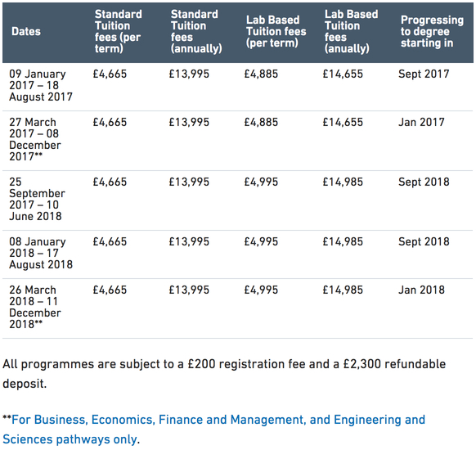476x450 pixels.
Task: Select the £4,885 fee in the first row
Action: tap(261, 74)
